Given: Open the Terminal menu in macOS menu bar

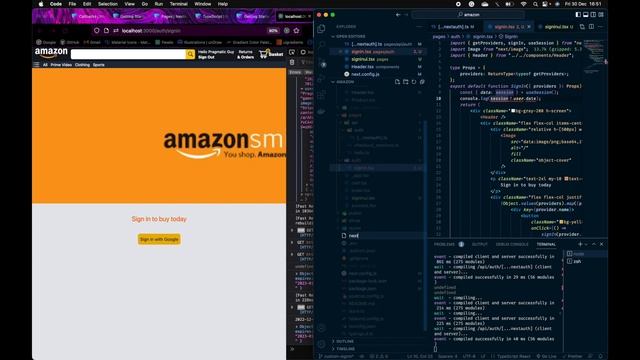Looking at the screenshot, I should pyautogui.click(x=178, y=4).
